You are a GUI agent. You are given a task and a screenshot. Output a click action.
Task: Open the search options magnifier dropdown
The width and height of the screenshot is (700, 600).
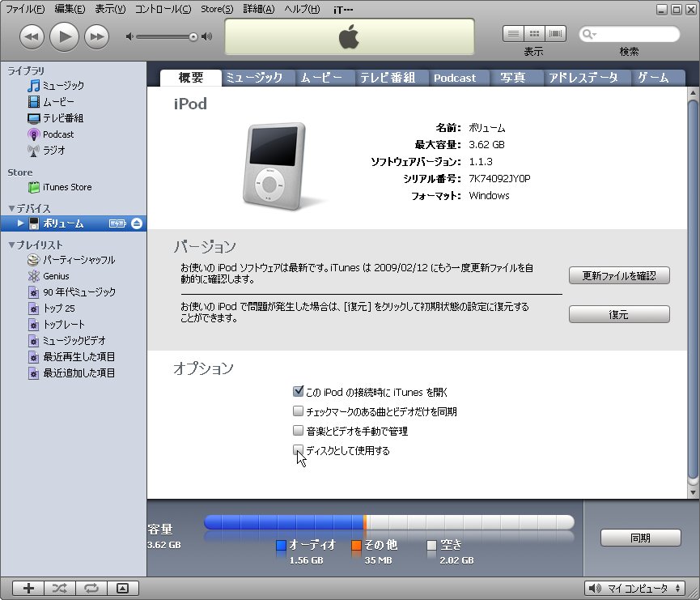589,34
